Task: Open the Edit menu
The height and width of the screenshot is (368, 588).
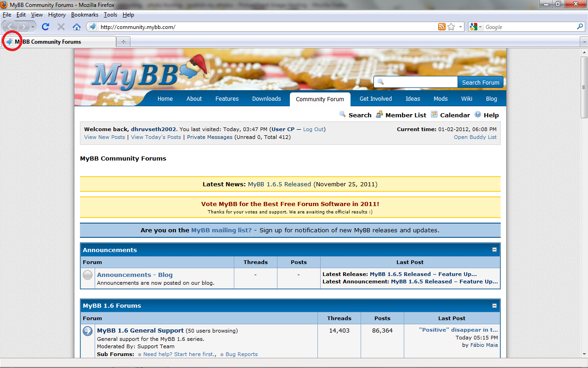Action: (x=21, y=15)
